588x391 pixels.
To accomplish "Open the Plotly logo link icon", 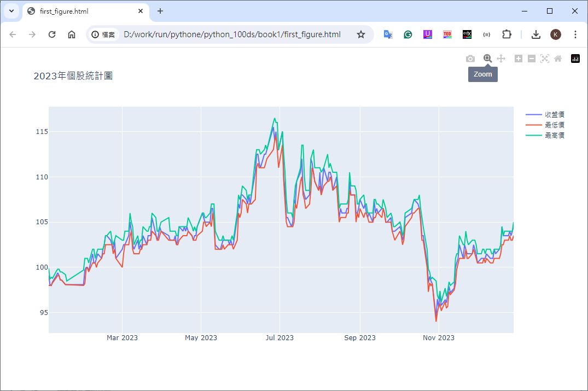I will click(x=575, y=59).
